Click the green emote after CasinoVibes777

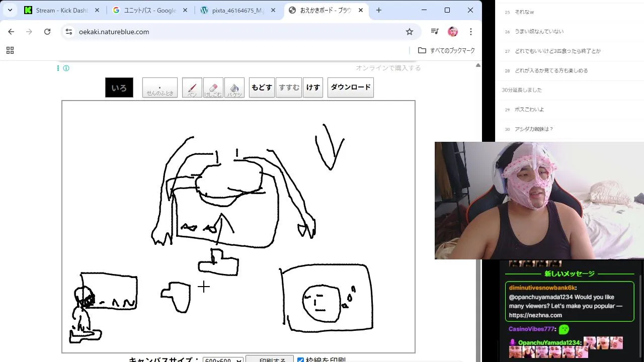click(563, 329)
